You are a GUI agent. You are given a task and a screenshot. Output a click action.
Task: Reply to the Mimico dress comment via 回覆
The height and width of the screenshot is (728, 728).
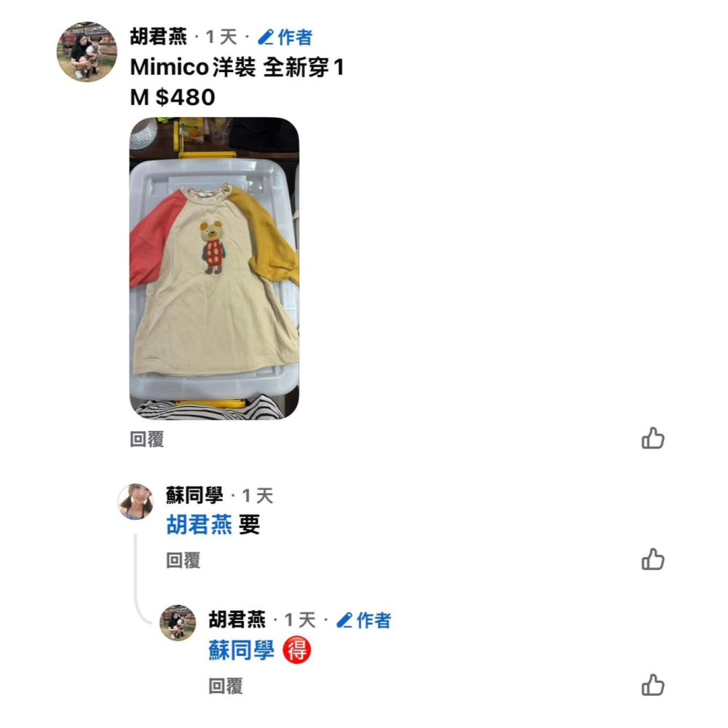pyautogui.click(x=147, y=439)
